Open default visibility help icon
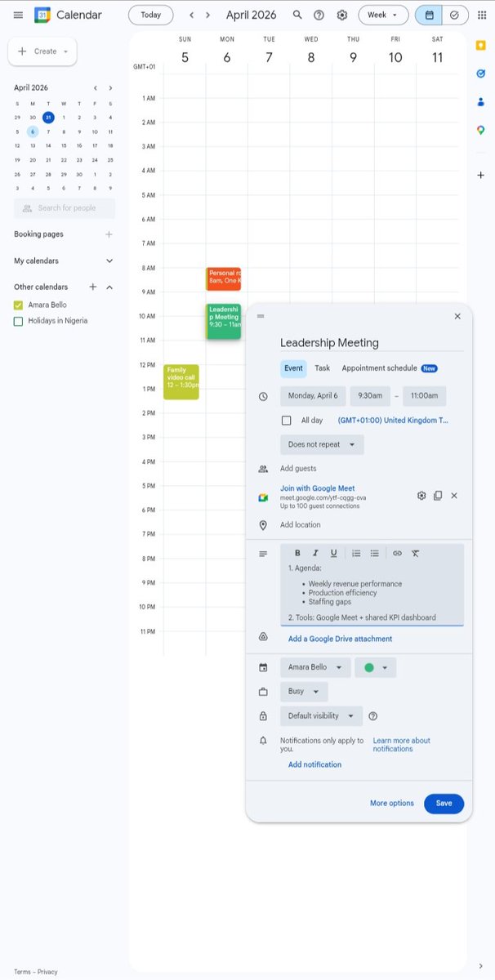 [373, 716]
